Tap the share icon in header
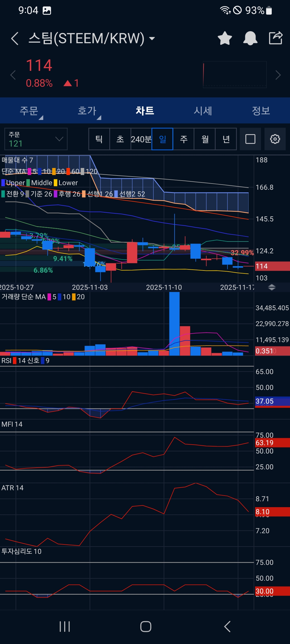The height and width of the screenshot is (644, 290). coord(276,38)
